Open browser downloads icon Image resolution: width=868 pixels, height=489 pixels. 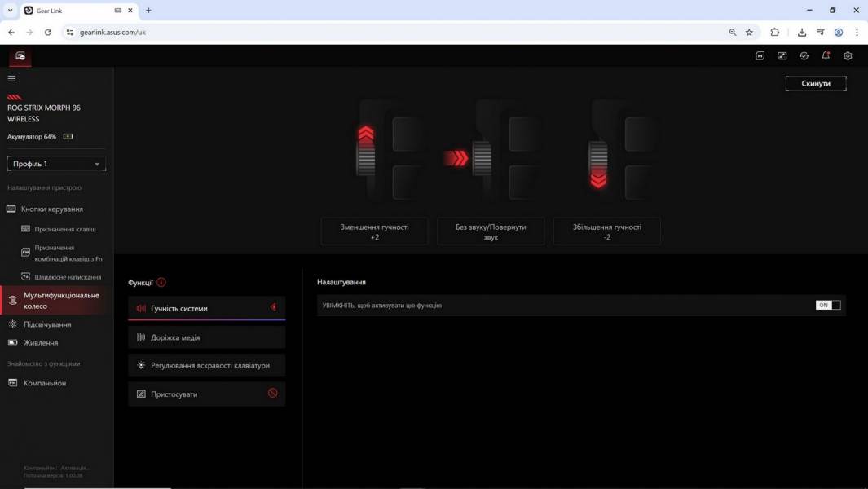[801, 32]
